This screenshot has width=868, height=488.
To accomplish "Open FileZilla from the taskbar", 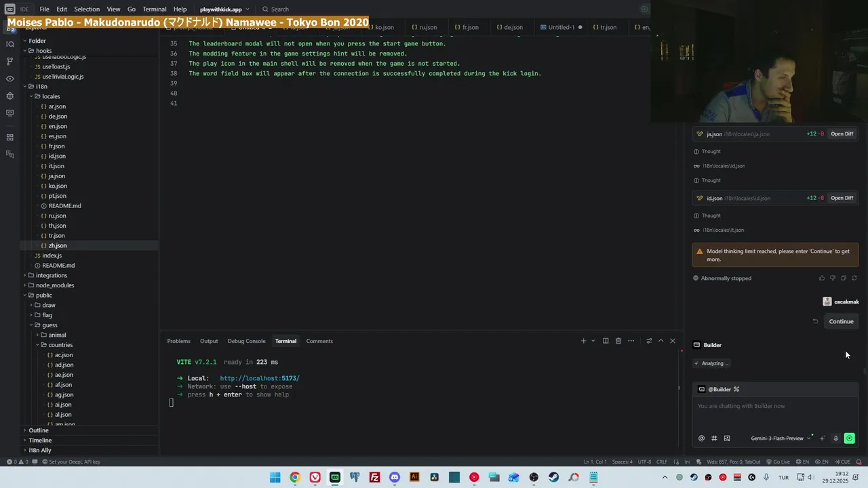I will pyautogui.click(x=374, y=477).
